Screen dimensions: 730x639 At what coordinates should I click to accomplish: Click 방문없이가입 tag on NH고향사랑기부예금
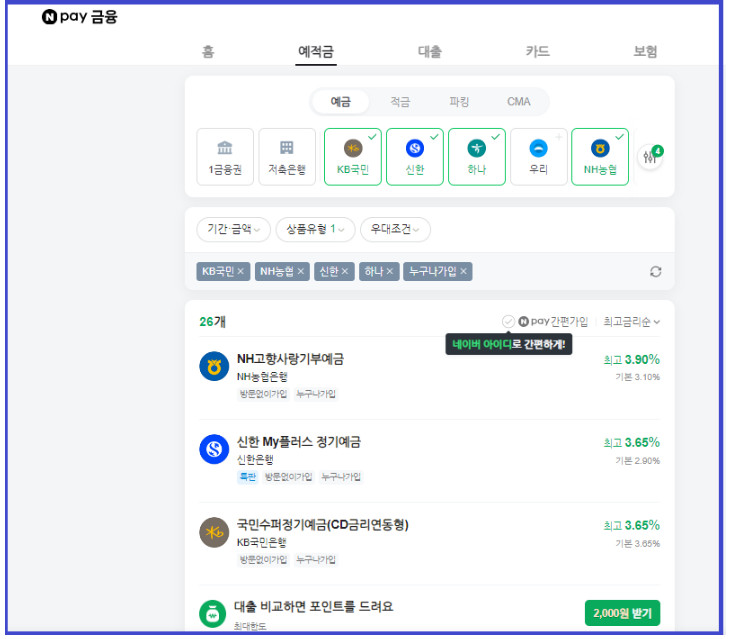(263, 394)
